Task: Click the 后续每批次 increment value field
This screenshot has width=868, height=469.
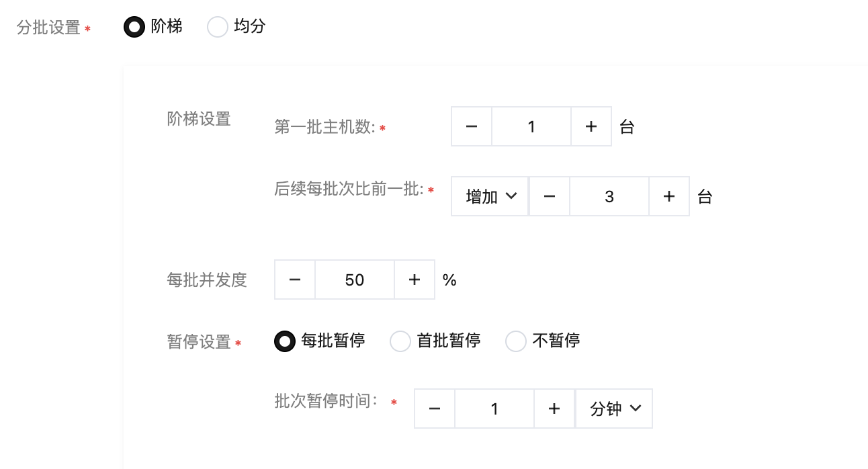Action: pos(609,196)
